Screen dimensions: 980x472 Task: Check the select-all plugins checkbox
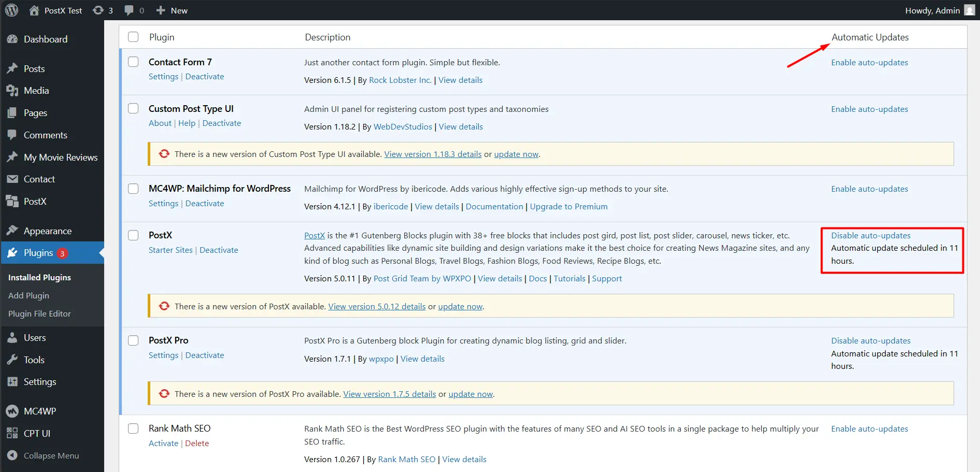tap(133, 37)
